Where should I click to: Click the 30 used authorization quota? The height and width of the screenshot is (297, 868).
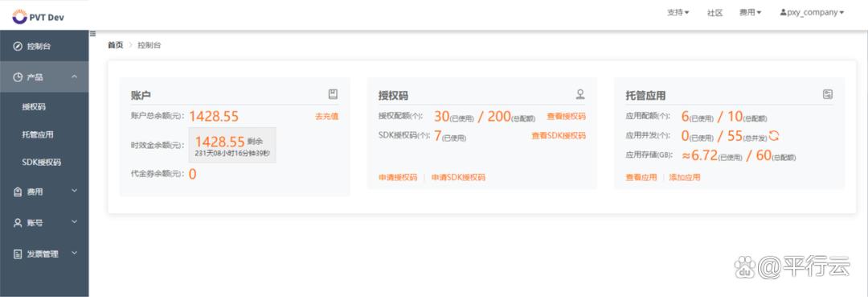[x=441, y=117]
